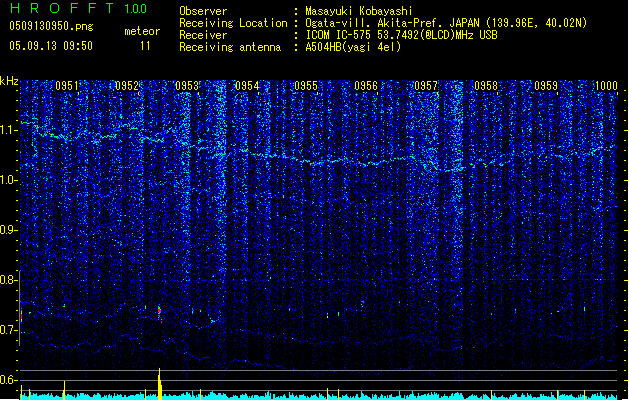
Task: Click the Receiving Location label
Action: (233, 23)
